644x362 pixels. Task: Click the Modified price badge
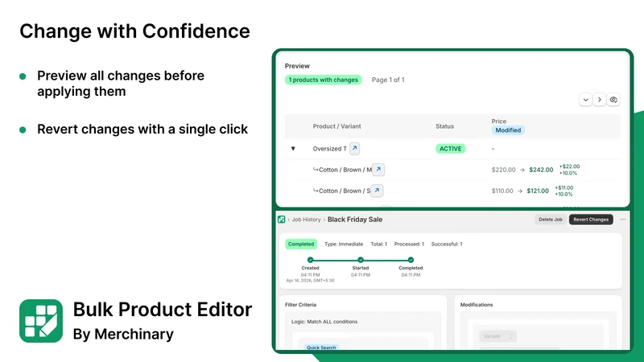508,130
